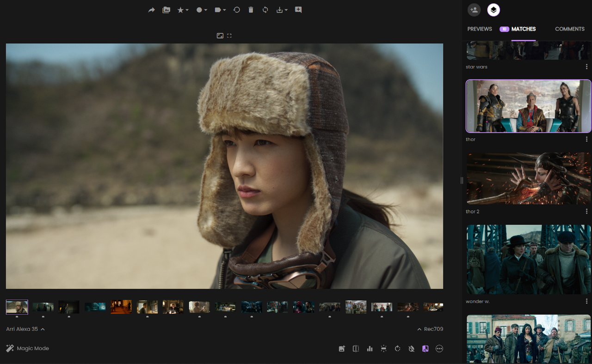Viewport: 592px width, 364px height.
Task: Reset with the counter-clockwise arrow icon
Action: pos(236,10)
